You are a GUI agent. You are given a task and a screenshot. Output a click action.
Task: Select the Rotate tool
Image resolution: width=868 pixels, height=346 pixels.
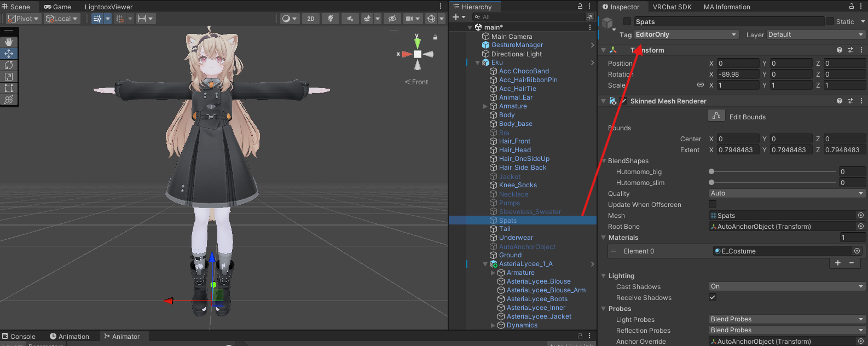tap(9, 65)
